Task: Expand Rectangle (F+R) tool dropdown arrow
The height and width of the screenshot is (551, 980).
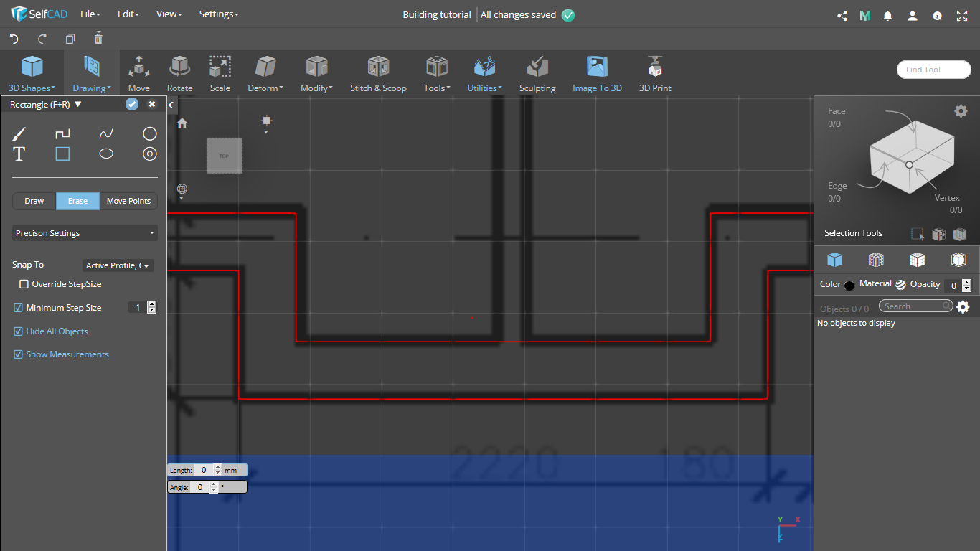Action: 77,104
